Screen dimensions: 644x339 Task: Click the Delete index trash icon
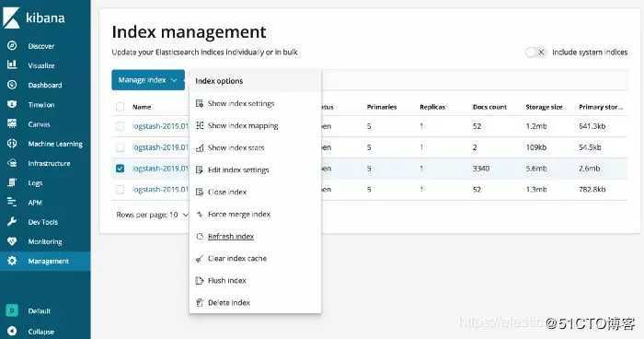(200, 303)
